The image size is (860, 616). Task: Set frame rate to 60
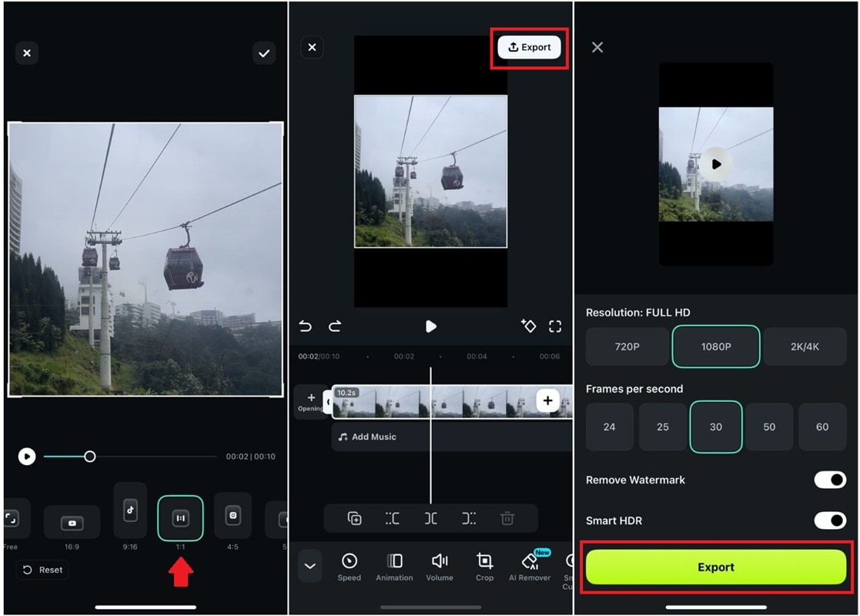pos(822,427)
